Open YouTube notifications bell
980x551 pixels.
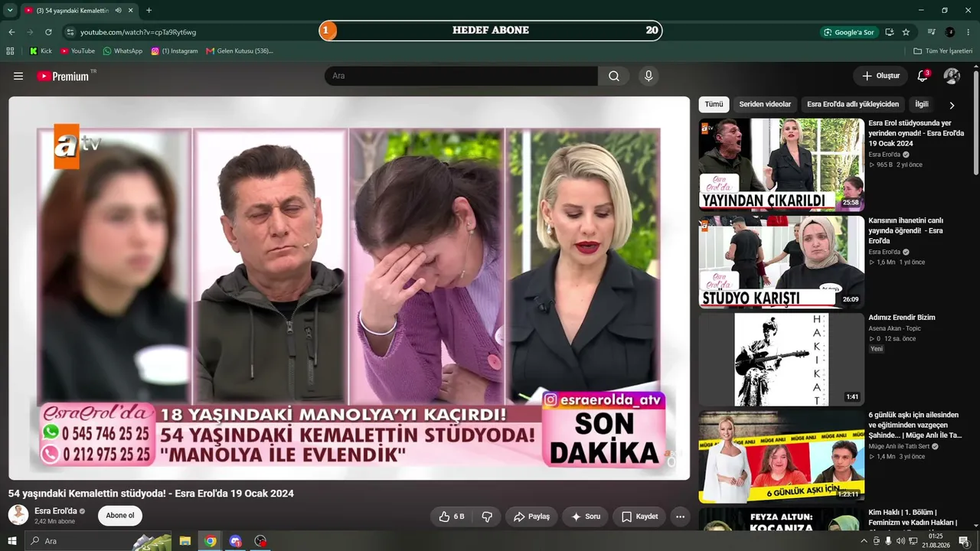(x=923, y=76)
